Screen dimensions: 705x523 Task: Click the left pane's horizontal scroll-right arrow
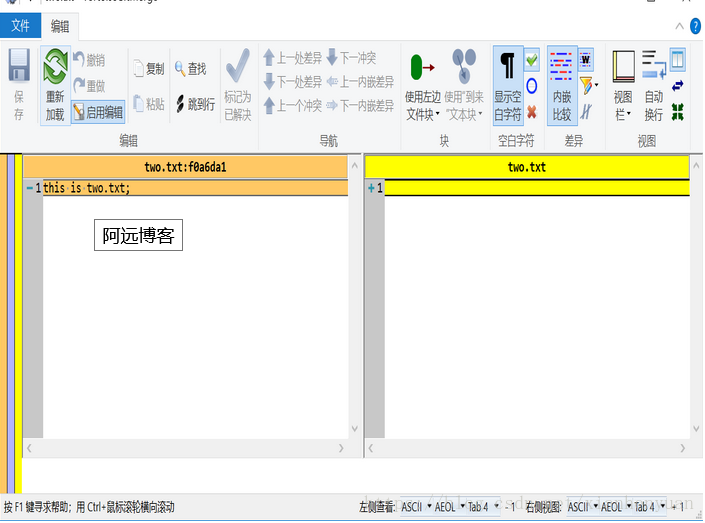[x=341, y=448]
